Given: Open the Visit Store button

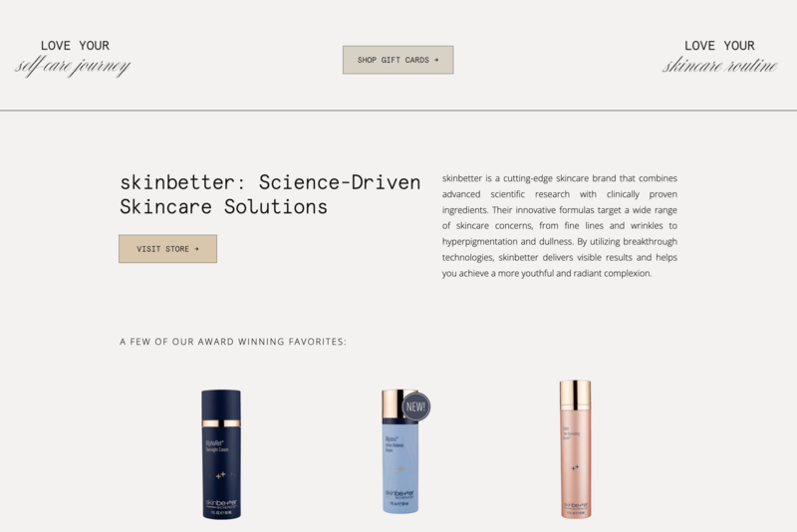Looking at the screenshot, I should (x=167, y=249).
